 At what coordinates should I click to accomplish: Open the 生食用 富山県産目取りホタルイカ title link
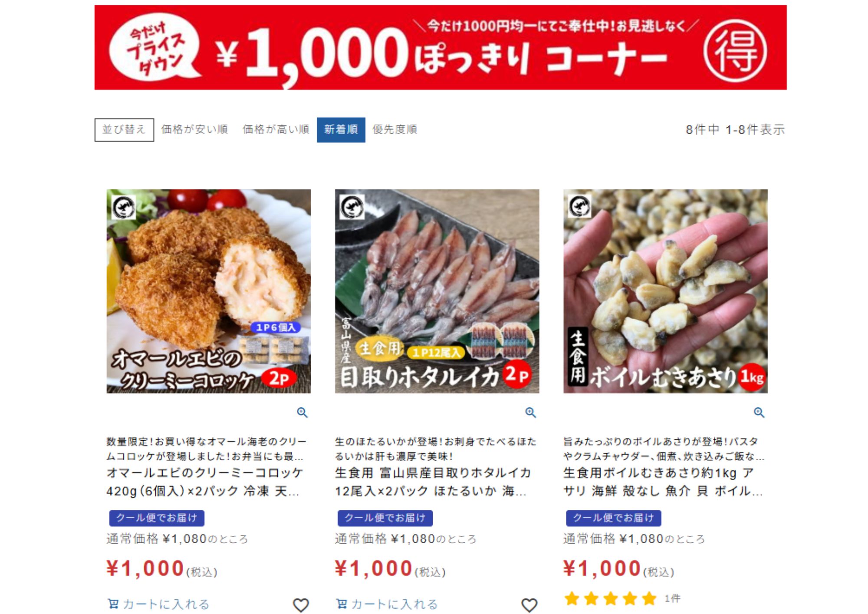pyautogui.click(x=433, y=482)
